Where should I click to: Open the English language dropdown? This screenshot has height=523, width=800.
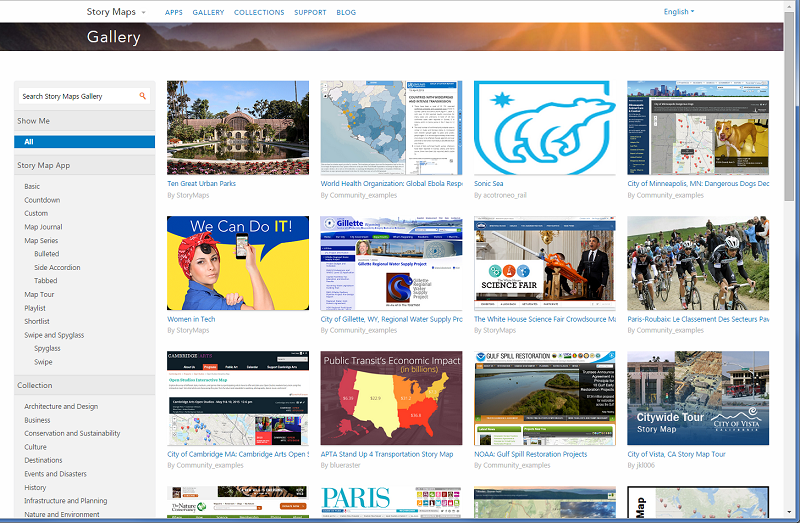coord(679,12)
